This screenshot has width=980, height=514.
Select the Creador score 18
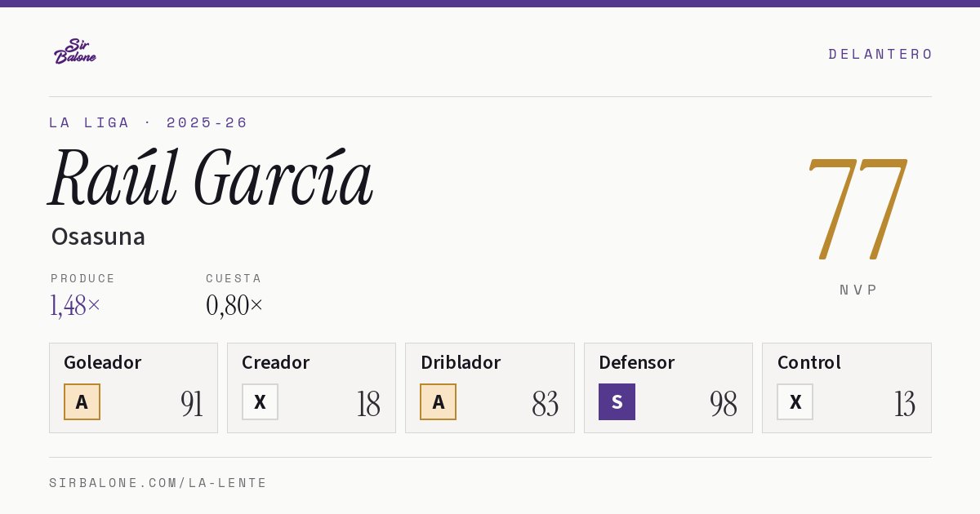coord(368,404)
